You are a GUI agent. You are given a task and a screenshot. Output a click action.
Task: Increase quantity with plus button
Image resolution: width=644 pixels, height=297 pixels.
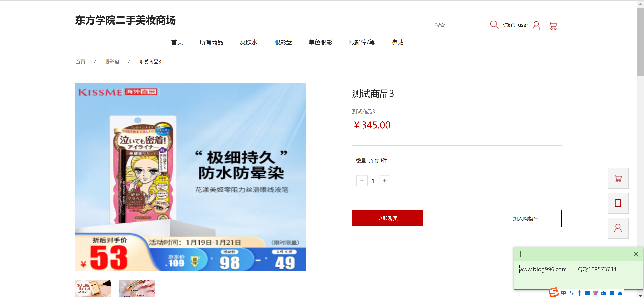(385, 181)
